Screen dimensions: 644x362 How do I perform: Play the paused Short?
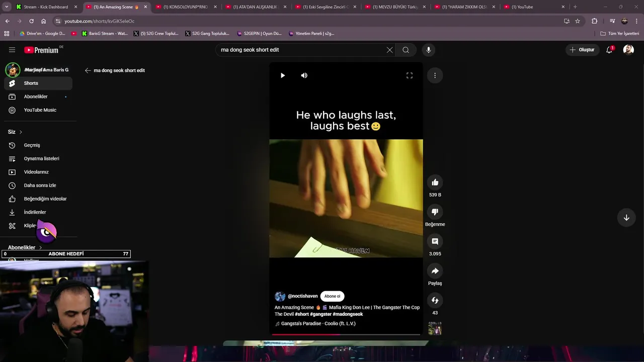pos(283,75)
